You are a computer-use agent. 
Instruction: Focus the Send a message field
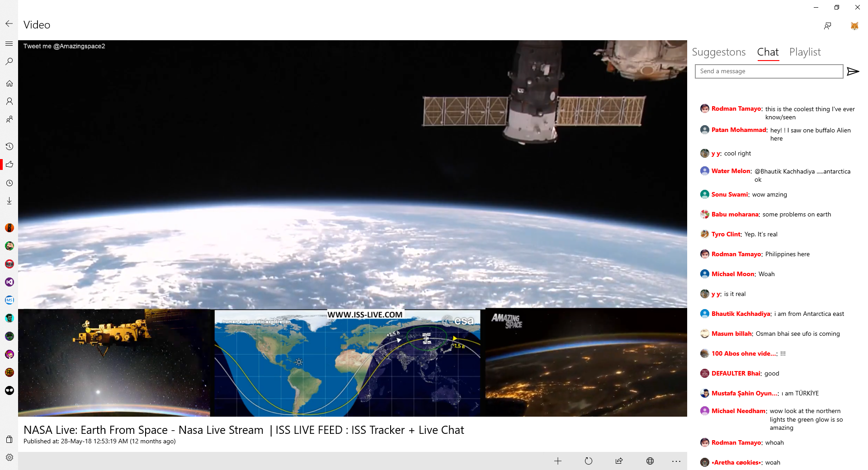coord(769,71)
